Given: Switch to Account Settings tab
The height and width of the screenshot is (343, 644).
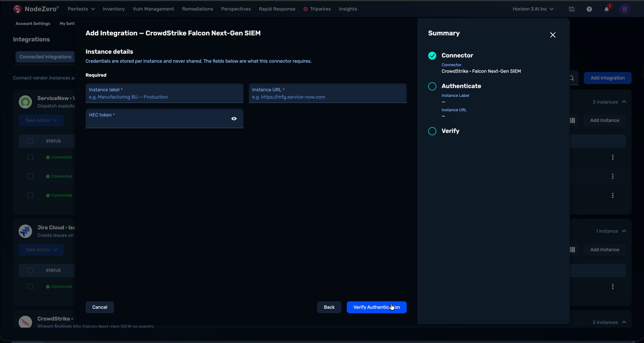Looking at the screenshot, I should coord(33,24).
